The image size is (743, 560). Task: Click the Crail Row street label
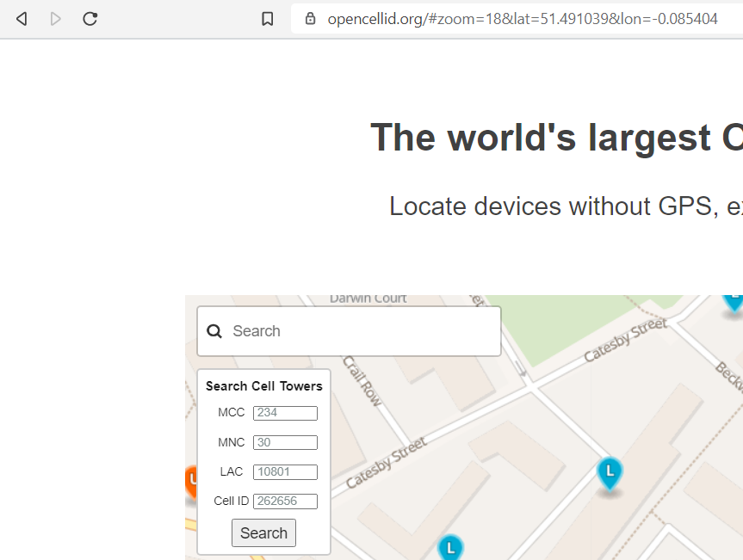[362, 381]
